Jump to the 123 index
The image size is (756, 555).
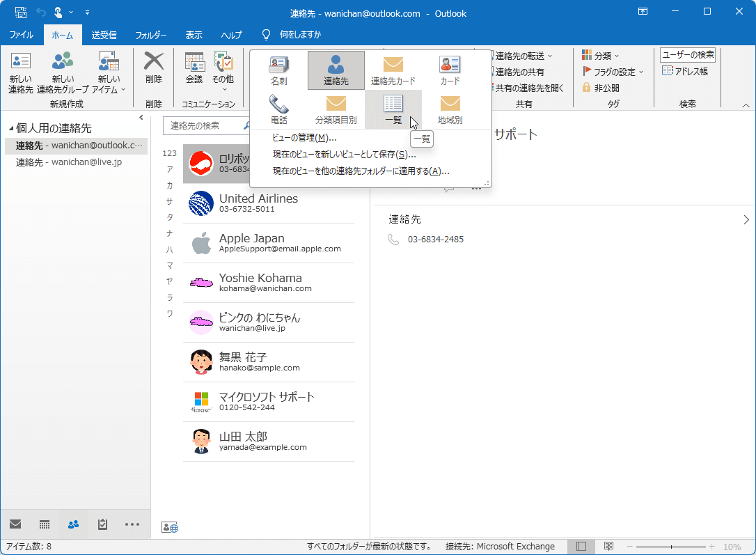169,153
